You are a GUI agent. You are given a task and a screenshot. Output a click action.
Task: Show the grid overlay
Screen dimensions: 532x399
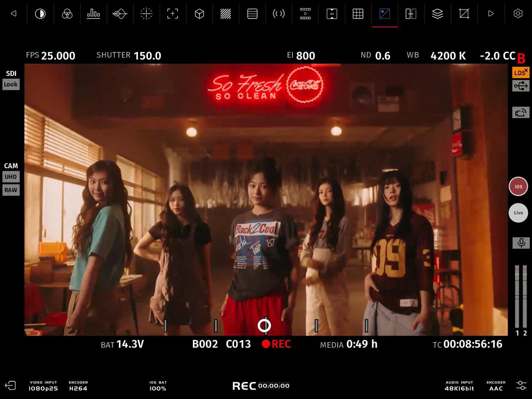click(x=358, y=14)
